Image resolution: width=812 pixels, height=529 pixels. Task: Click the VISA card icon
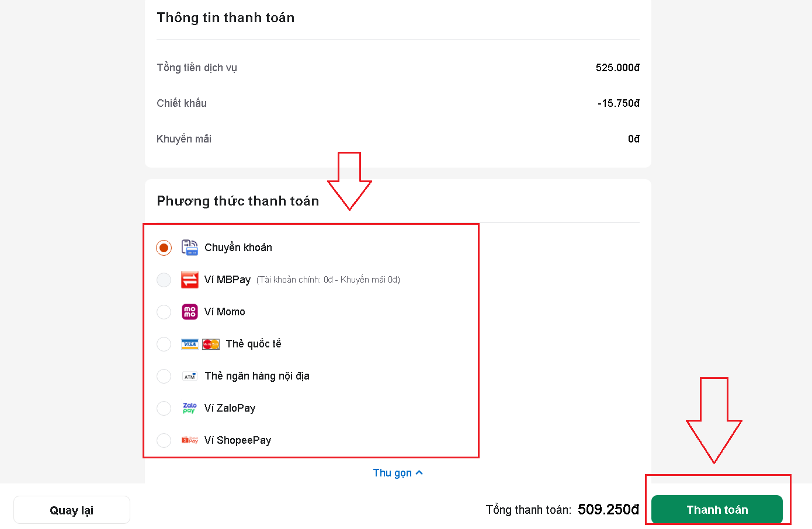(x=190, y=344)
